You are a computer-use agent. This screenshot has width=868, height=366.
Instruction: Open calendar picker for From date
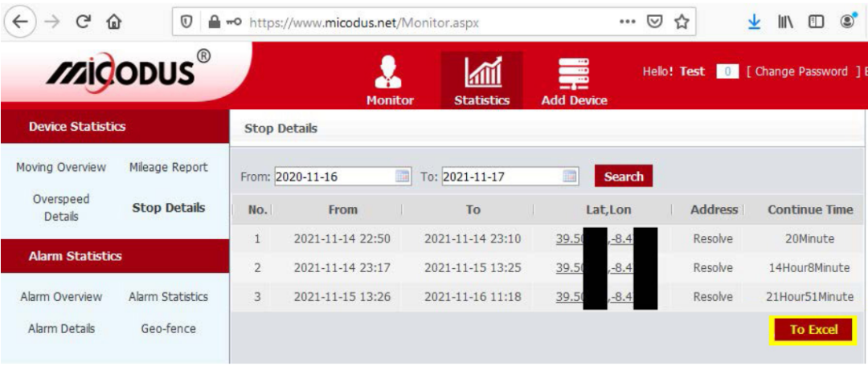tap(403, 177)
